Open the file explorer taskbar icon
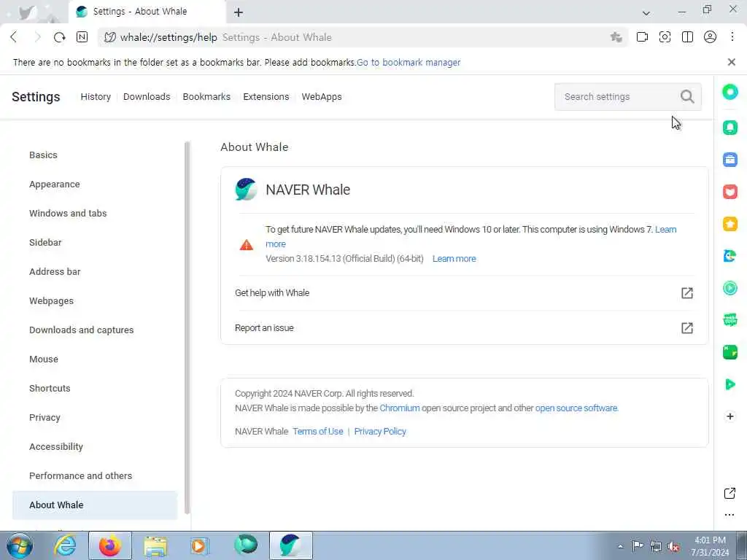Image resolution: width=747 pixels, height=560 pixels. [155, 545]
